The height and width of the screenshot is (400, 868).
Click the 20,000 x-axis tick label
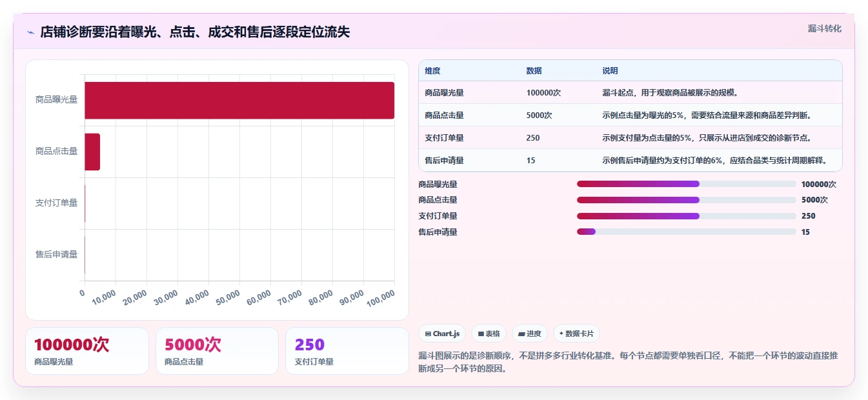pyautogui.click(x=135, y=297)
